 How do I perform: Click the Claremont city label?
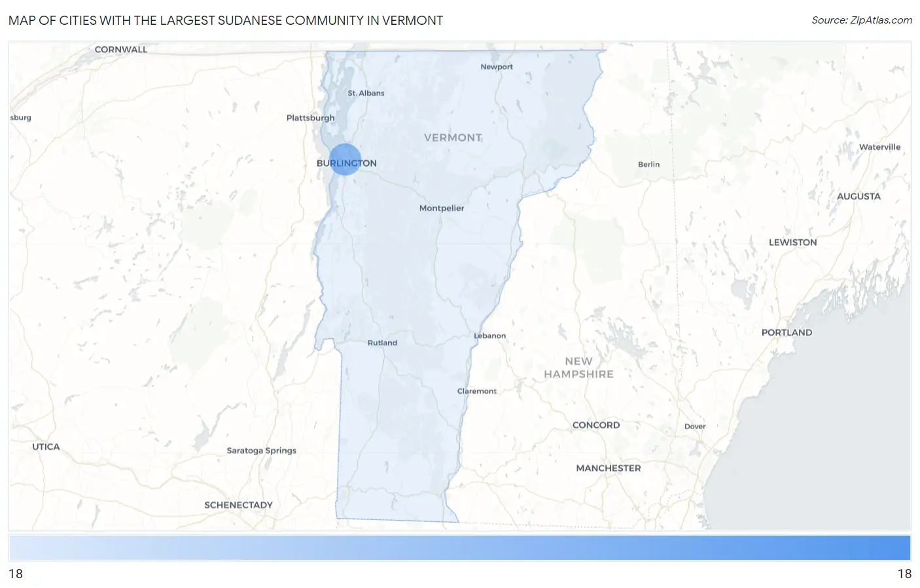pos(477,391)
